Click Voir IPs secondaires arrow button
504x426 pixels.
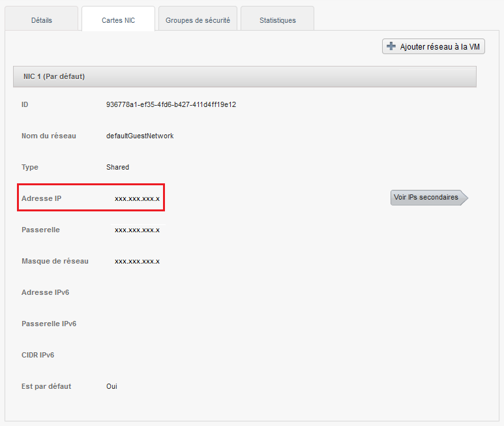[428, 198]
